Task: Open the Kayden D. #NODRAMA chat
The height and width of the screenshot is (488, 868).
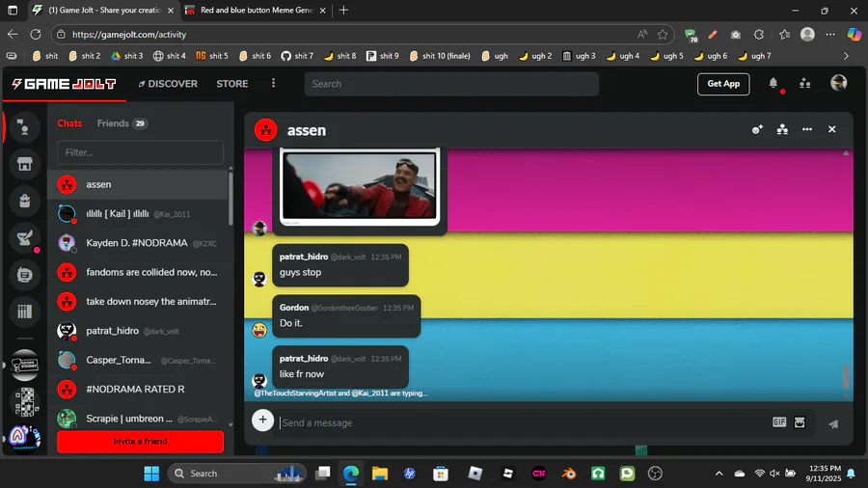Action: tap(138, 243)
